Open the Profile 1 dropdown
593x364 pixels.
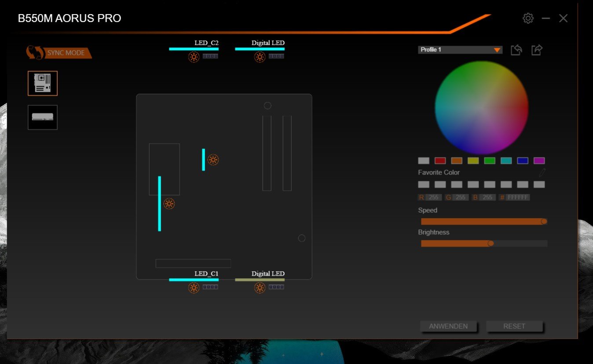coord(460,50)
